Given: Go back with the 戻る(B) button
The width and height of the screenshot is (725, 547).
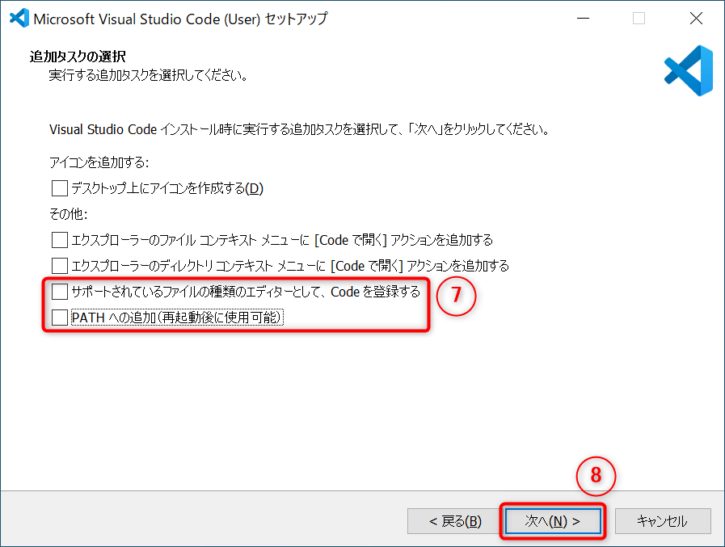Looking at the screenshot, I should click(454, 521).
